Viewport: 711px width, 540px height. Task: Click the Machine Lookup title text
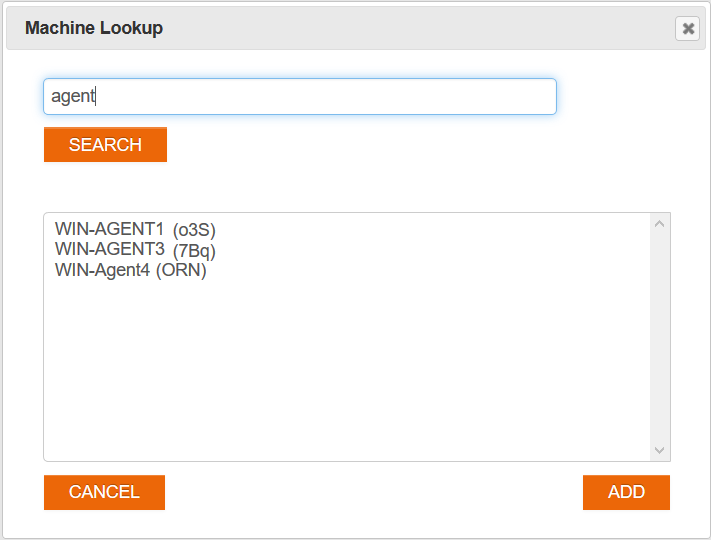point(94,28)
